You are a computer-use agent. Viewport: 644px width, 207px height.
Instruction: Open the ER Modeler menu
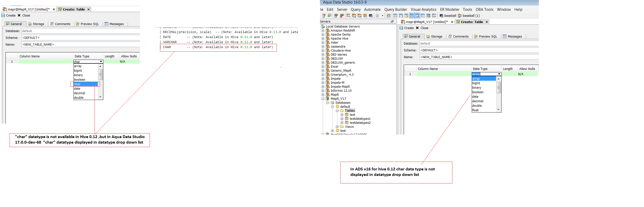tap(450, 10)
